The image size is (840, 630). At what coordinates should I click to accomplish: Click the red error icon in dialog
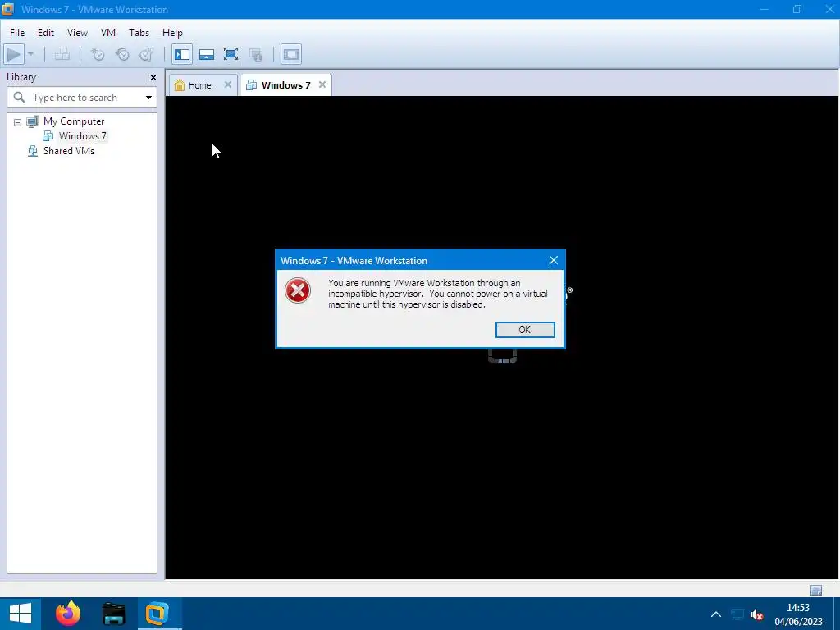(297, 291)
